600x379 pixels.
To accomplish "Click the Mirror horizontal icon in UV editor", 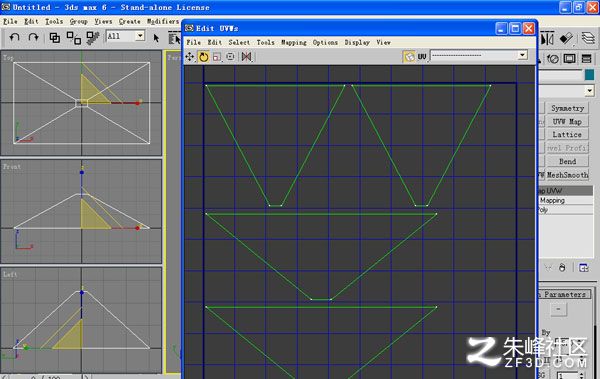I will point(246,57).
